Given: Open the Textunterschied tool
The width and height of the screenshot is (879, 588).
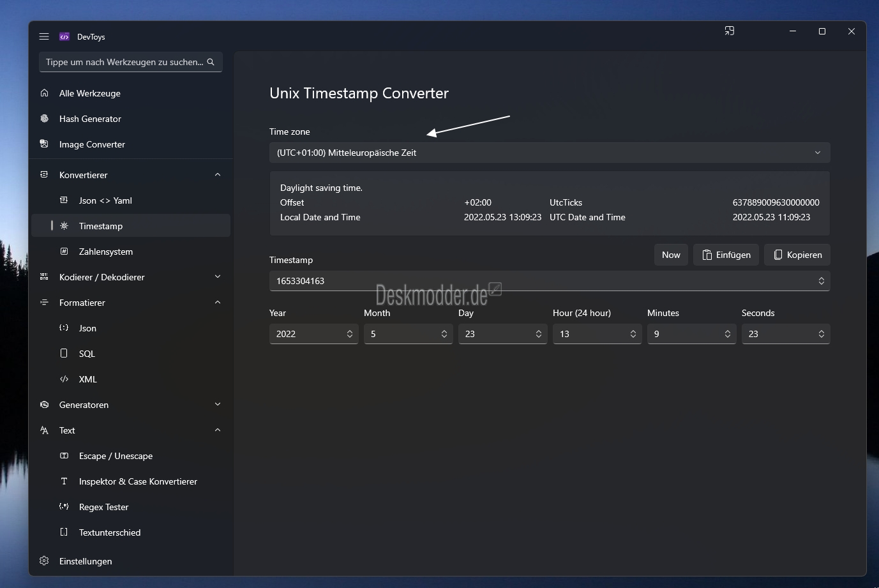Looking at the screenshot, I should (x=131, y=532).
